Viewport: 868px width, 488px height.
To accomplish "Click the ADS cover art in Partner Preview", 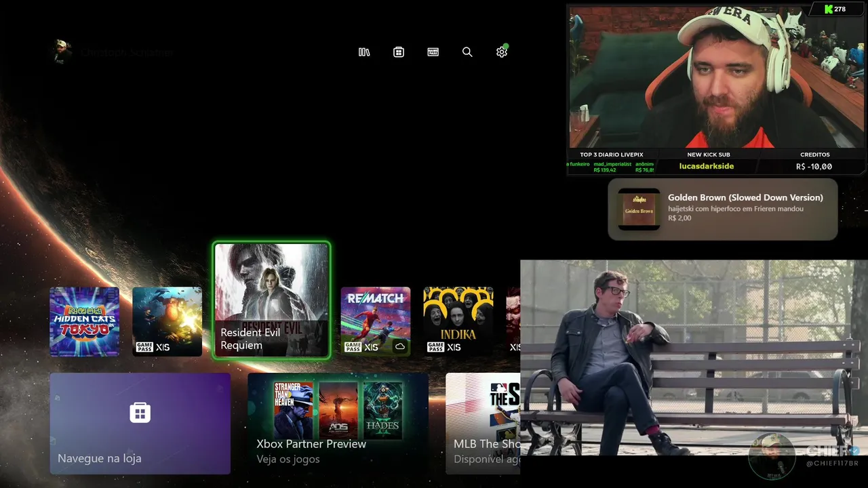I will tap(338, 411).
